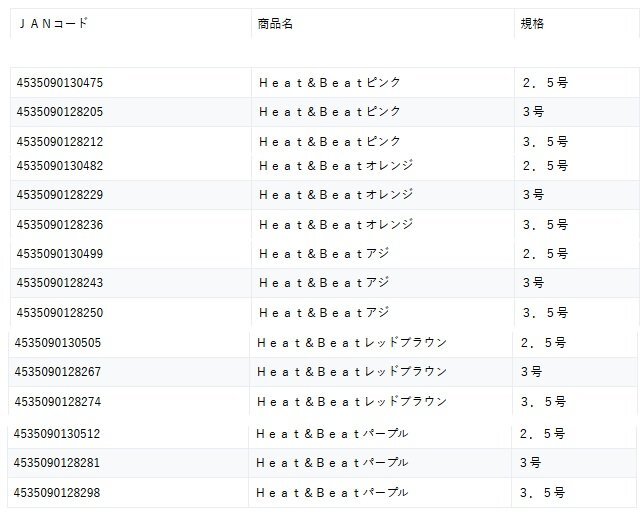Select JAN code 4535090128205
The image size is (644, 519).
coord(60,112)
